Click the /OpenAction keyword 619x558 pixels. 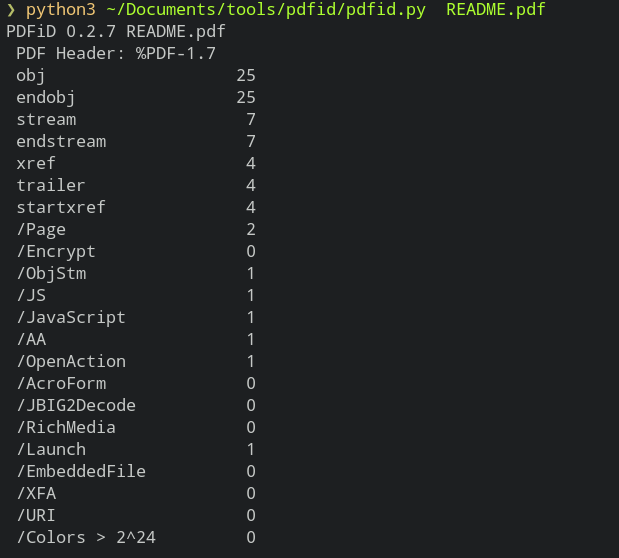[71, 362]
